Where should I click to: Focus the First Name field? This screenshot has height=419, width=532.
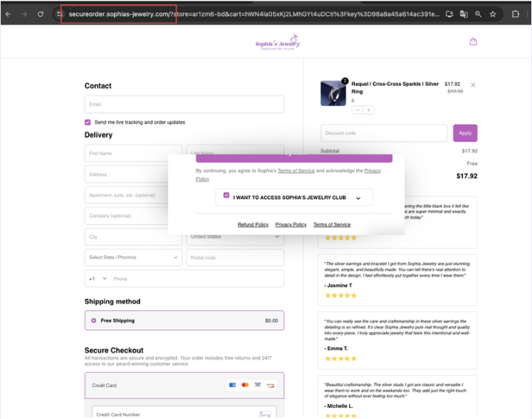point(133,153)
